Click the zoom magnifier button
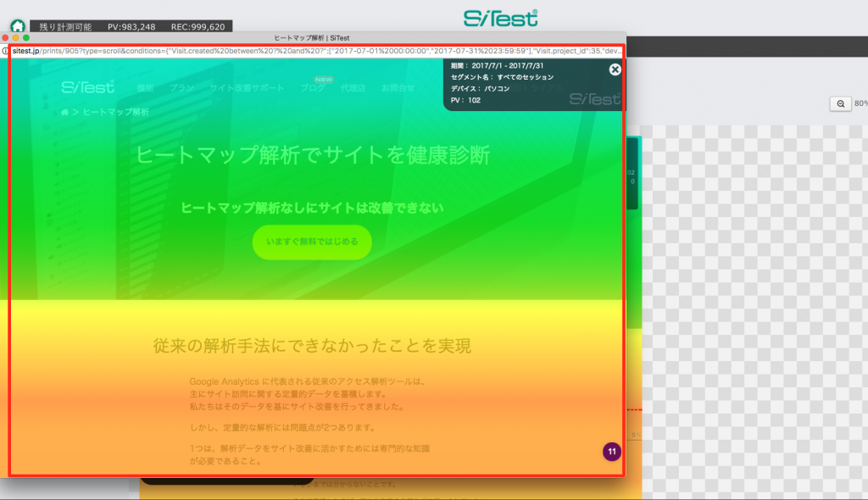 pyautogui.click(x=840, y=103)
